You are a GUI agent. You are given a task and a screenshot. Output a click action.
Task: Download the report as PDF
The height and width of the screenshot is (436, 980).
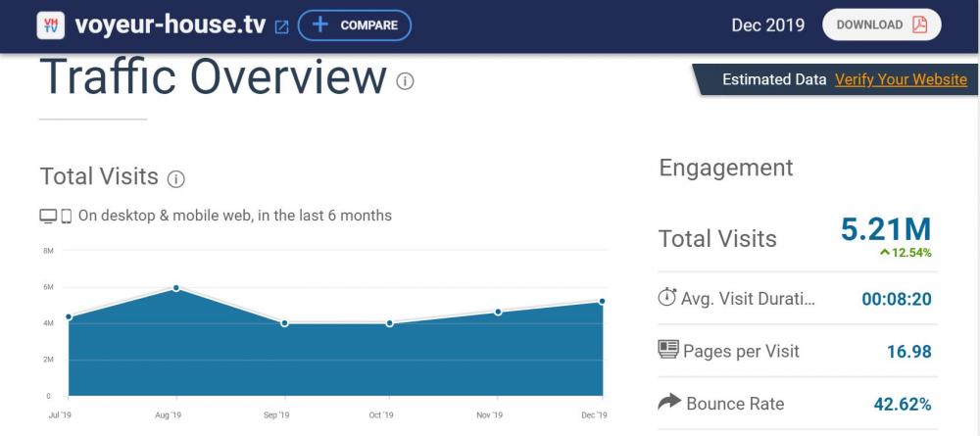[x=881, y=25]
